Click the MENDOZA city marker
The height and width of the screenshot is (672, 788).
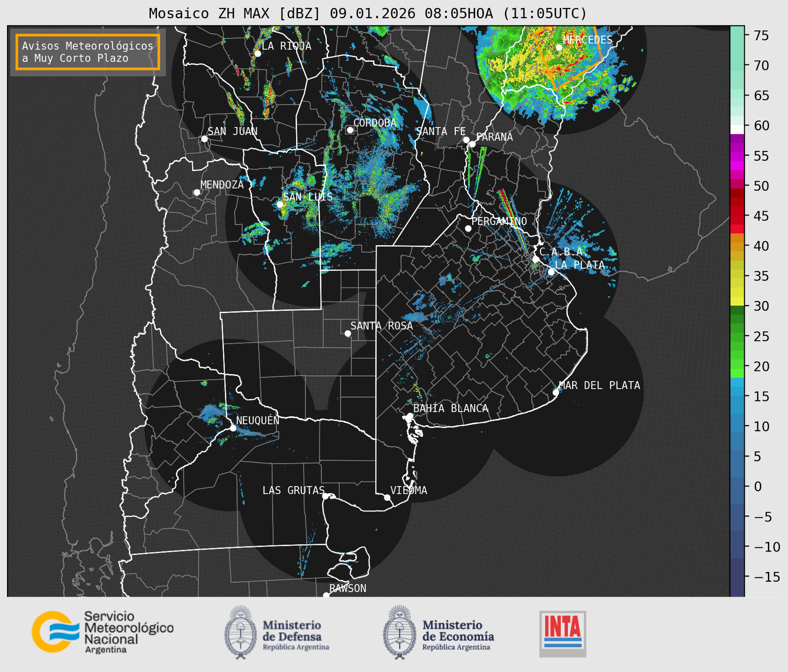pos(197,193)
